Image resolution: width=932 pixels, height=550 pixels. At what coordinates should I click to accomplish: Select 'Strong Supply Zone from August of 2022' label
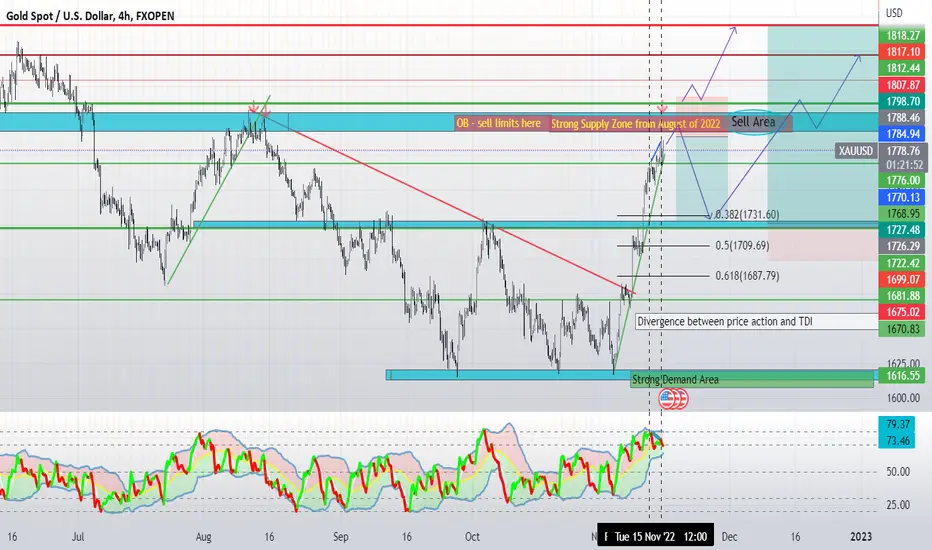click(635, 124)
